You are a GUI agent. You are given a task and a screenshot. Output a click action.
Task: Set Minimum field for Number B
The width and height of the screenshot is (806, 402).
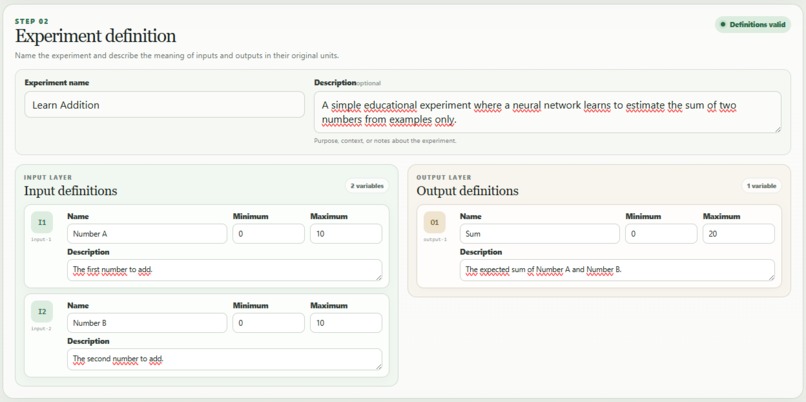(x=268, y=323)
